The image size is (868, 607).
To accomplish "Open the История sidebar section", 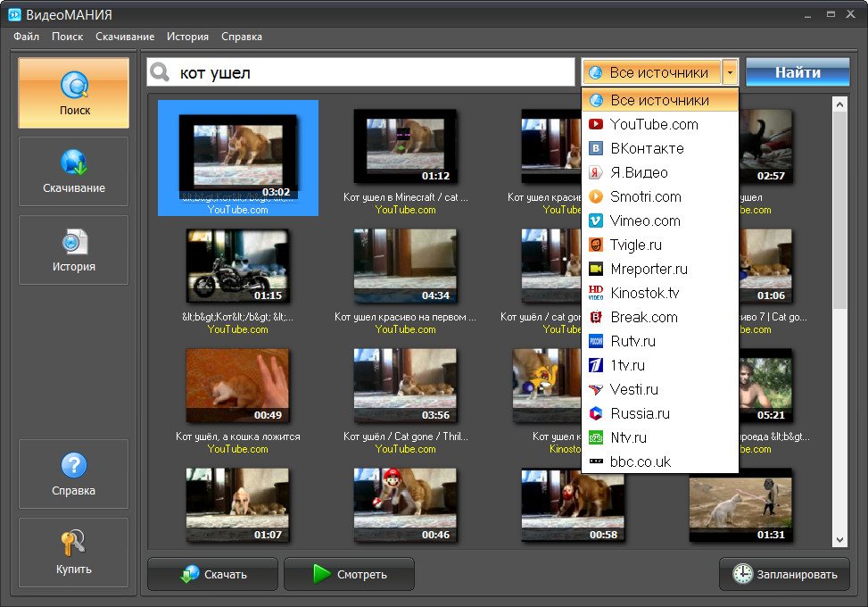I will [x=74, y=250].
